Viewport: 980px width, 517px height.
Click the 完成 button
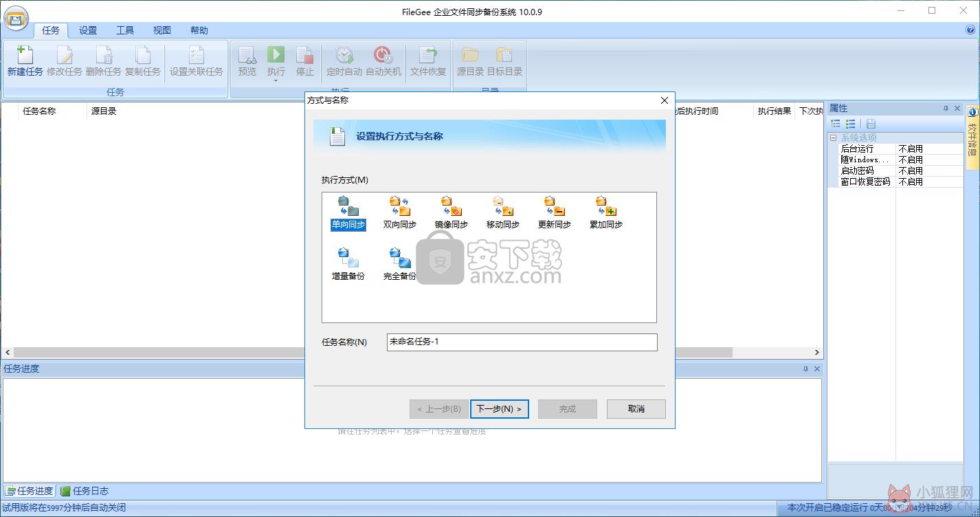pos(568,409)
